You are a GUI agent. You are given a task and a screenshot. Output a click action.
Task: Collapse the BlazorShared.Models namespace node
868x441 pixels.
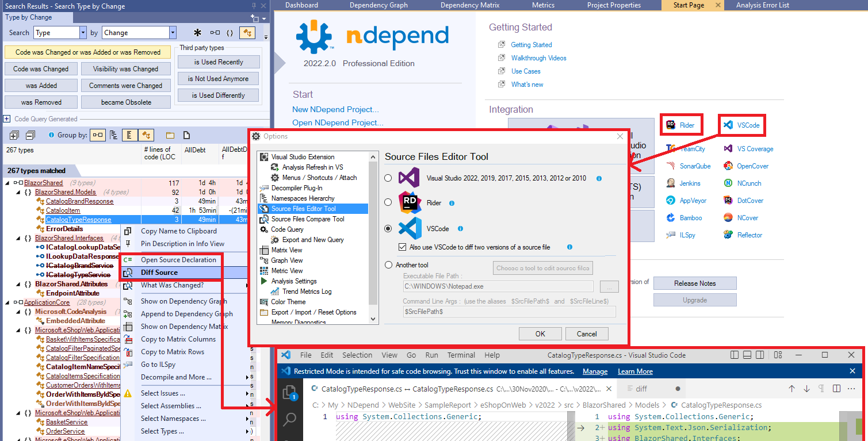pyautogui.click(x=19, y=192)
